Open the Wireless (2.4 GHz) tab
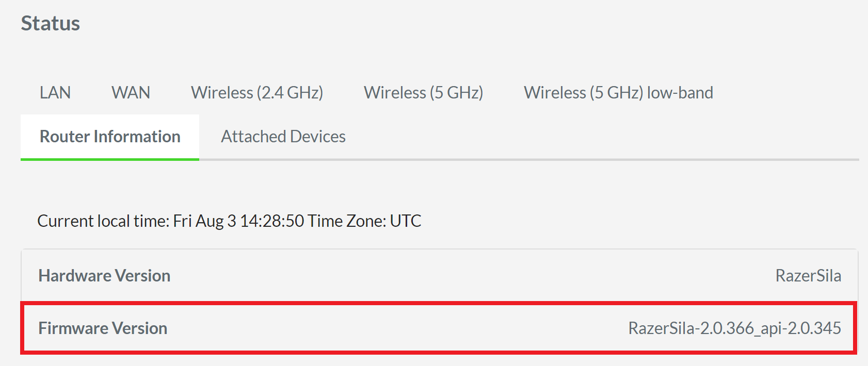The width and height of the screenshot is (868, 366). click(257, 93)
